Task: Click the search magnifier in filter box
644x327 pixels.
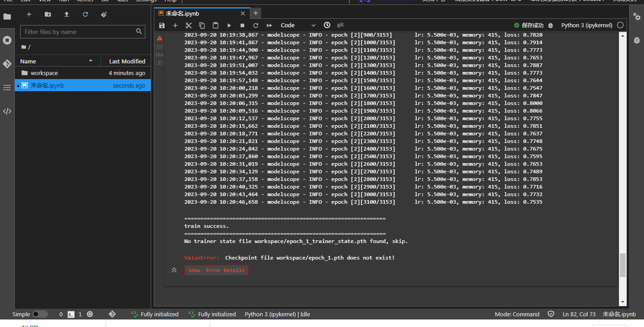Action: 139,32
